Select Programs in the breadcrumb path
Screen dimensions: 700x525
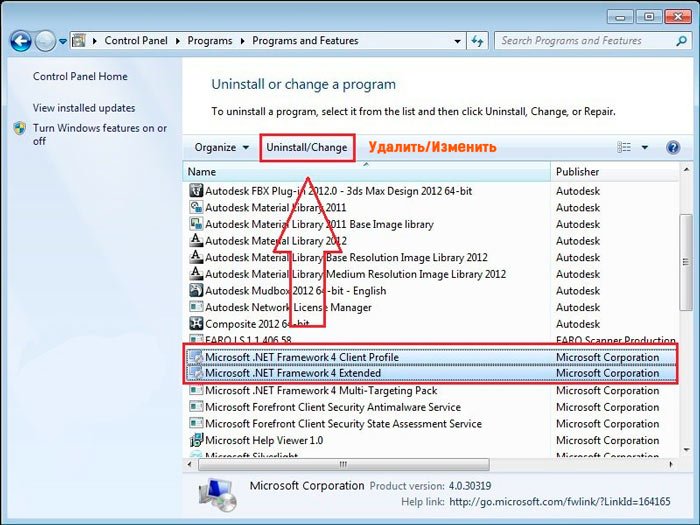tap(210, 41)
